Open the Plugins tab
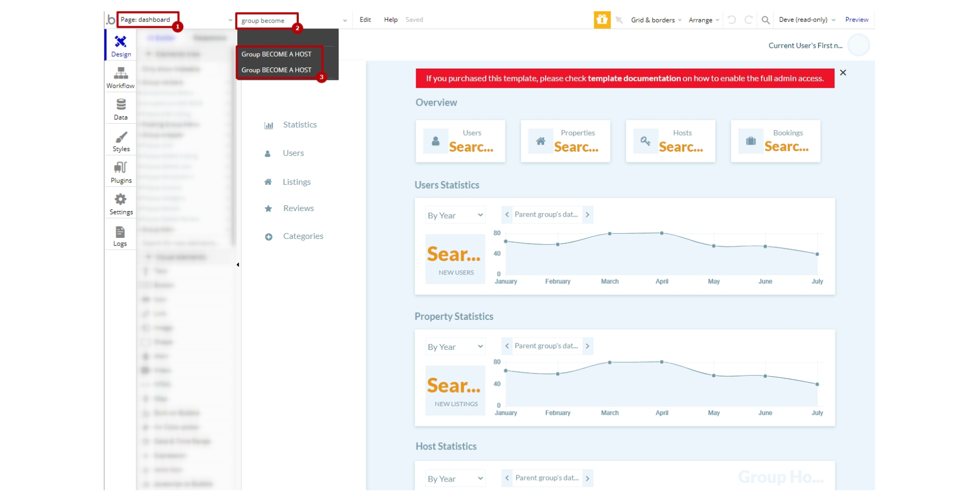Viewport: 980px width, 494px height. coord(121,172)
